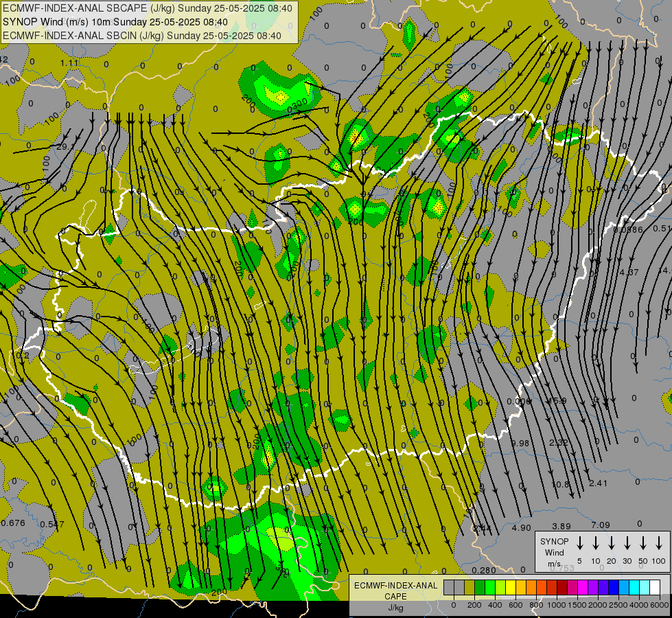Pick the dark red legend swatch
Screen dimensions: 672x618
pyautogui.click(x=562, y=587)
